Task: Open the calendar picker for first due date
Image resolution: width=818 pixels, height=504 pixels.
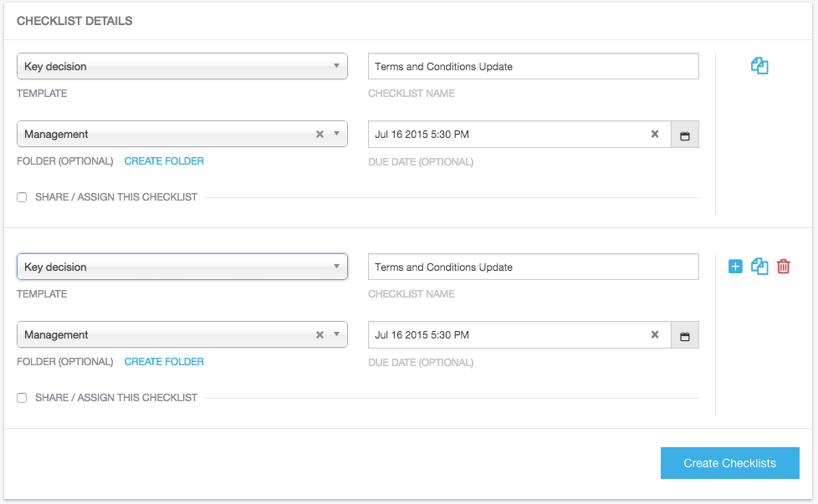Action: (684, 135)
